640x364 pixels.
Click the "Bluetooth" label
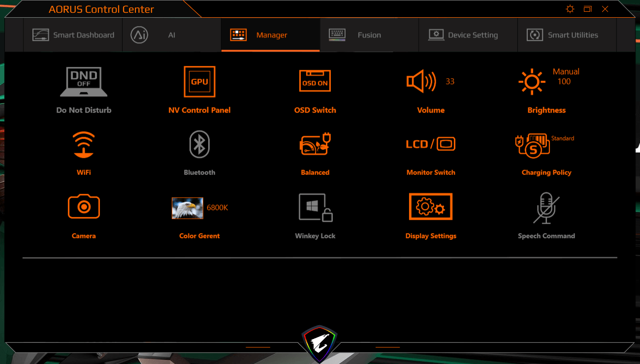point(199,173)
